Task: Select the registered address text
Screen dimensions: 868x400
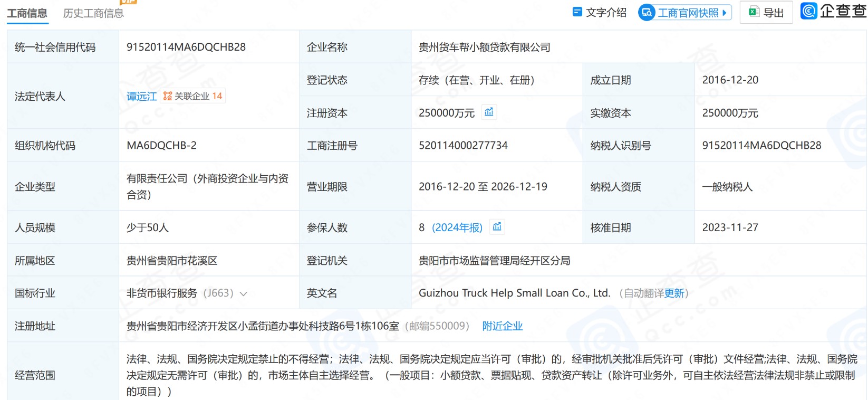Action: (x=263, y=326)
